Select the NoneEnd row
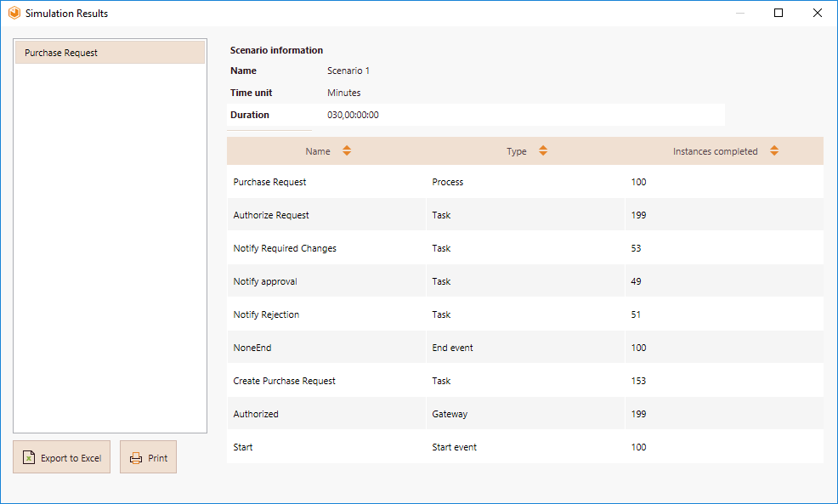This screenshot has height=504, width=838. [x=525, y=348]
